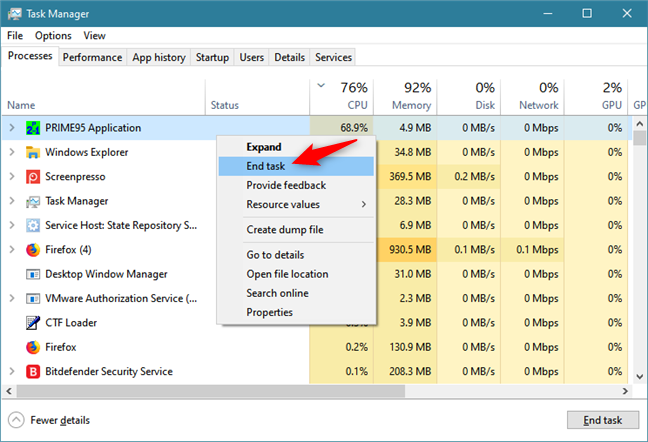Click the 930.5 MB memory cell
This screenshot has width=648, height=442.
405,250
